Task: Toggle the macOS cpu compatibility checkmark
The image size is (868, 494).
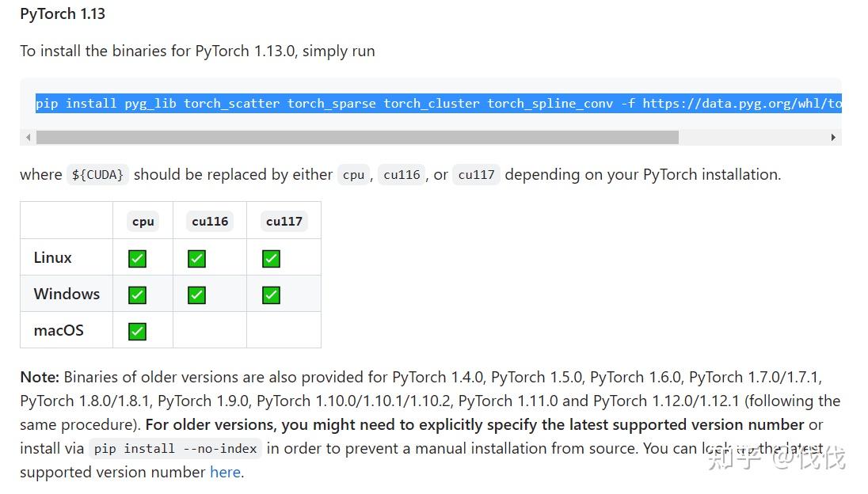Action: pyautogui.click(x=137, y=330)
